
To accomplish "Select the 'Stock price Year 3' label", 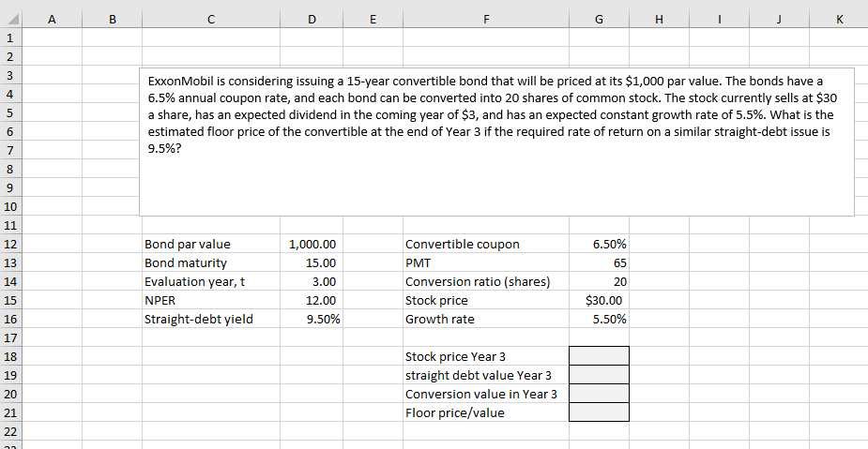I will (x=486, y=356).
